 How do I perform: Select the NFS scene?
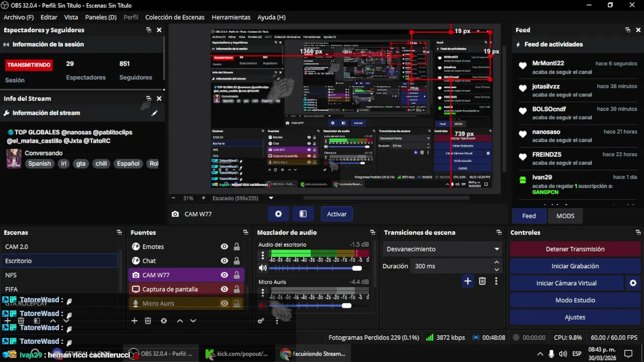coord(59,275)
